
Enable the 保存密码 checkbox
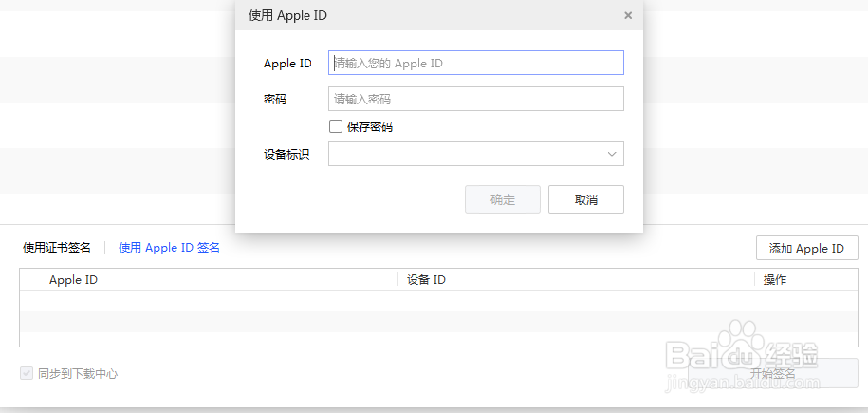coord(336,127)
